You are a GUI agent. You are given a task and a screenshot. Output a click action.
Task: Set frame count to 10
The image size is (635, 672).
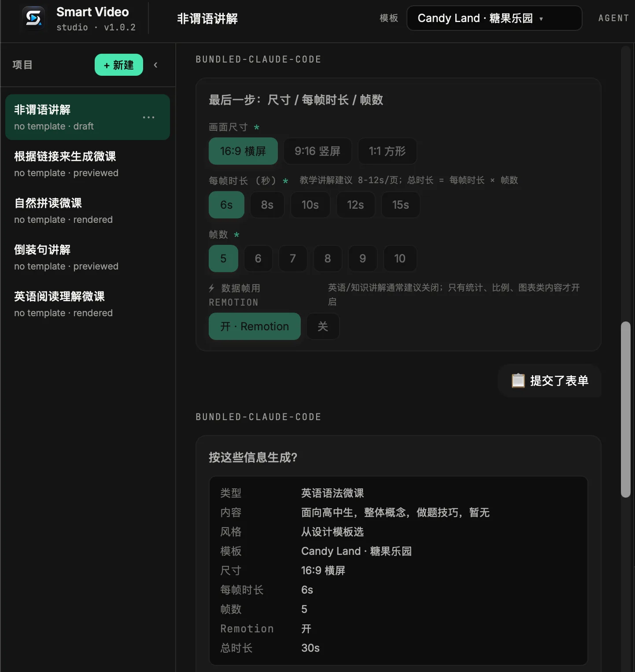pos(400,258)
